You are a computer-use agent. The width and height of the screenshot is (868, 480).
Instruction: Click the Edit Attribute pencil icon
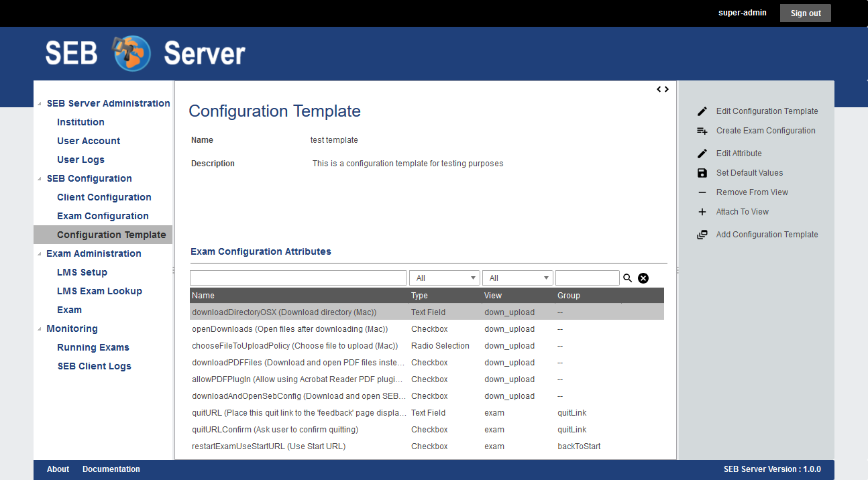(702, 154)
